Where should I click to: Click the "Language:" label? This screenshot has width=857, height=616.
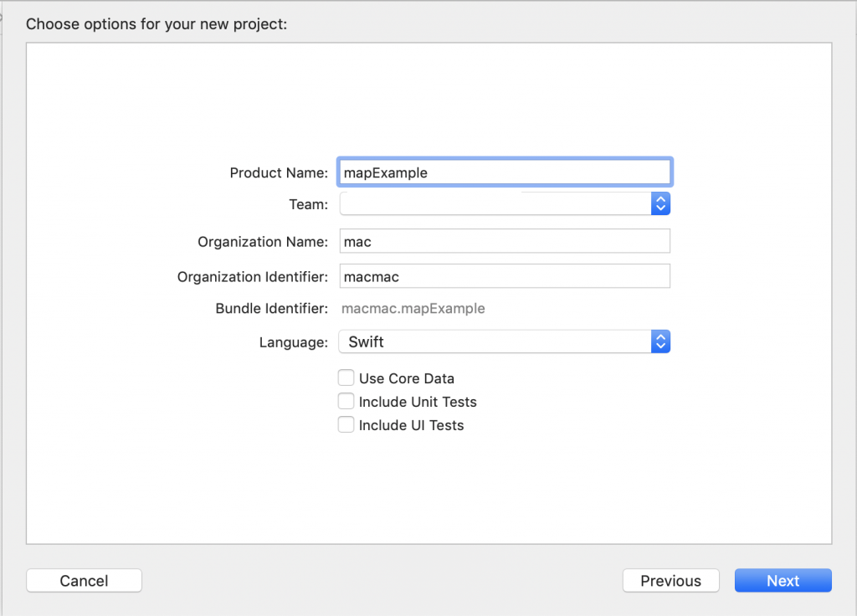[x=294, y=342]
